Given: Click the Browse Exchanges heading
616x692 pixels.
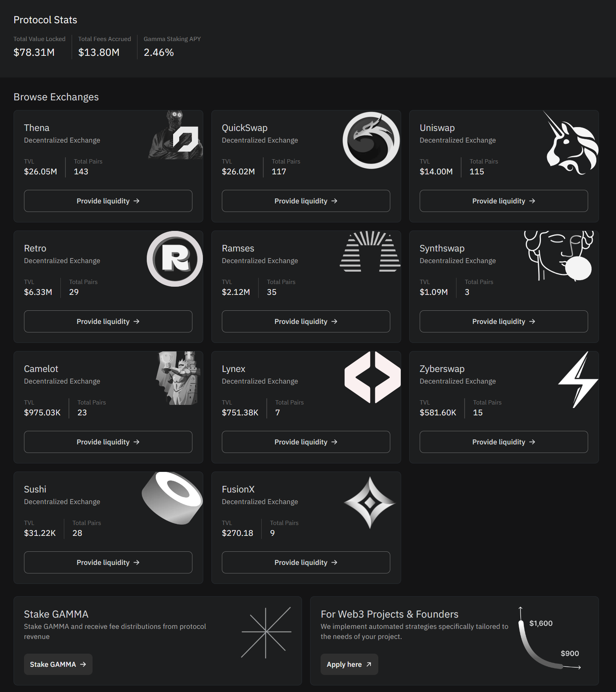Looking at the screenshot, I should tap(56, 97).
